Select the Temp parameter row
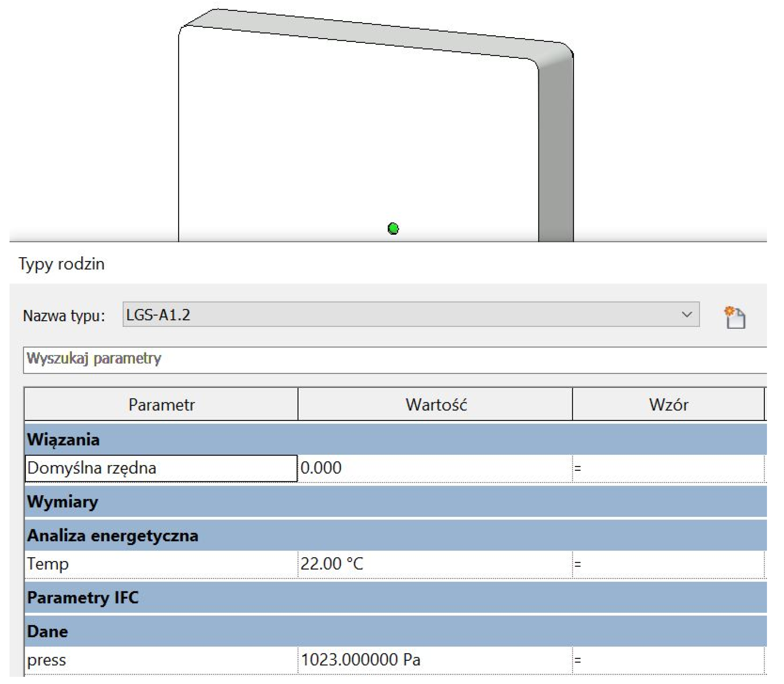The width and height of the screenshot is (784, 684). click(x=161, y=564)
